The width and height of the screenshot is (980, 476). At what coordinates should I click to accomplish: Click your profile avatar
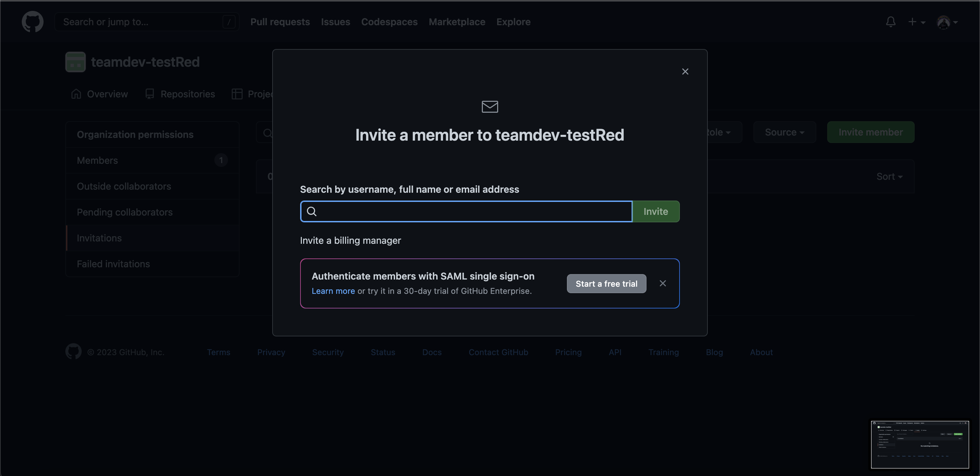[944, 22]
